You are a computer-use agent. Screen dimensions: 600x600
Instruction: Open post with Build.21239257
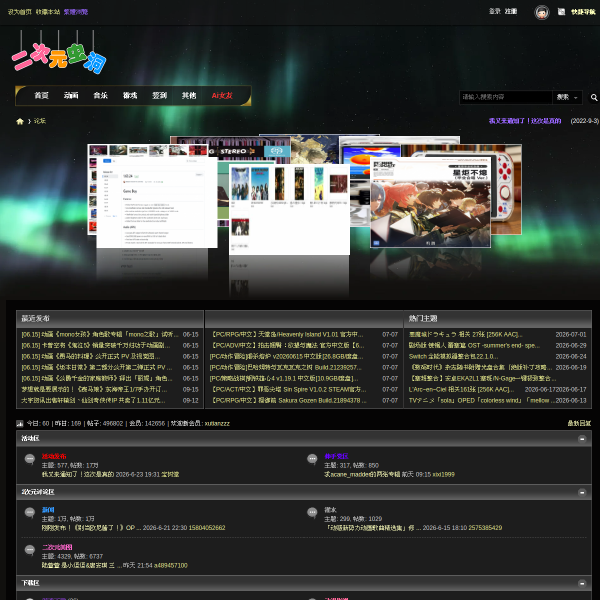pyautogui.click(x=286, y=368)
